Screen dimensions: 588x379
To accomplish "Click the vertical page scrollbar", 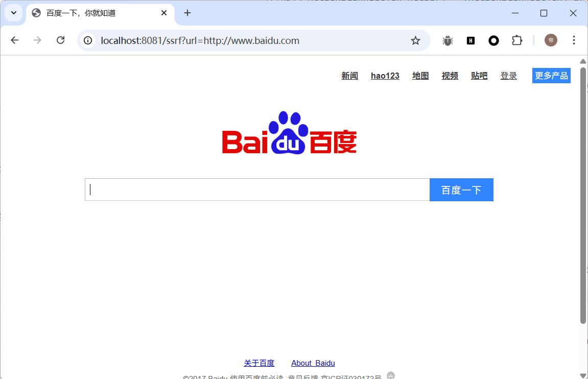I will (583, 194).
